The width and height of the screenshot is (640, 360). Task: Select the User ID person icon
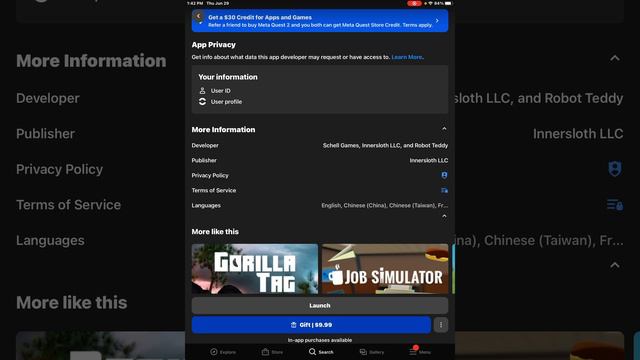[202, 91]
